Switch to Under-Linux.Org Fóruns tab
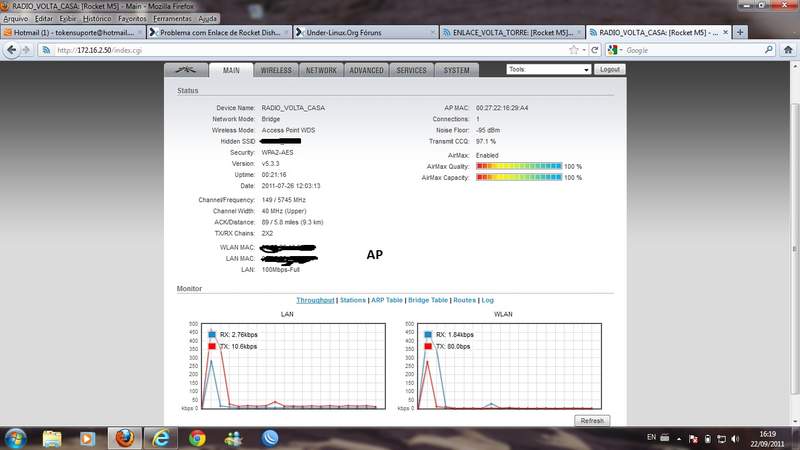800x450 pixels. point(366,32)
